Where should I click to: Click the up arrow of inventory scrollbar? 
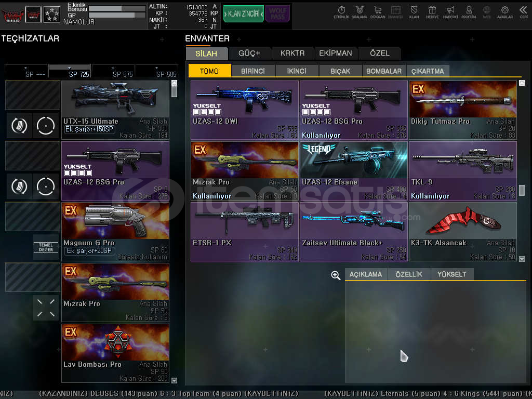point(522,83)
